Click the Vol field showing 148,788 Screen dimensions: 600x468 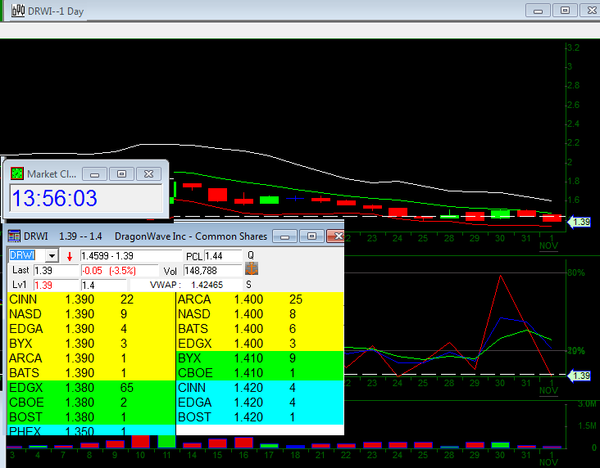click(x=212, y=271)
